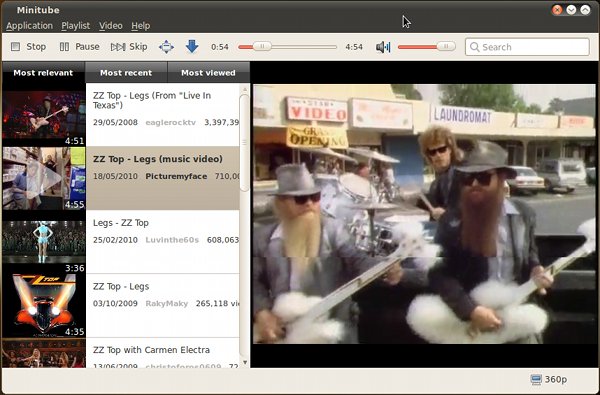Click the date 18/05/2010

(x=115, y=176)
